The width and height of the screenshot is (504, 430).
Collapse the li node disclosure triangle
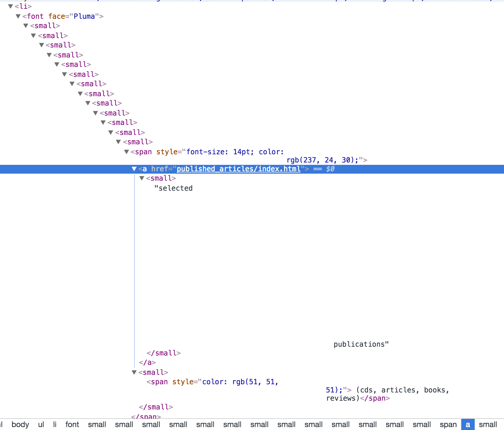pos(11,6)
